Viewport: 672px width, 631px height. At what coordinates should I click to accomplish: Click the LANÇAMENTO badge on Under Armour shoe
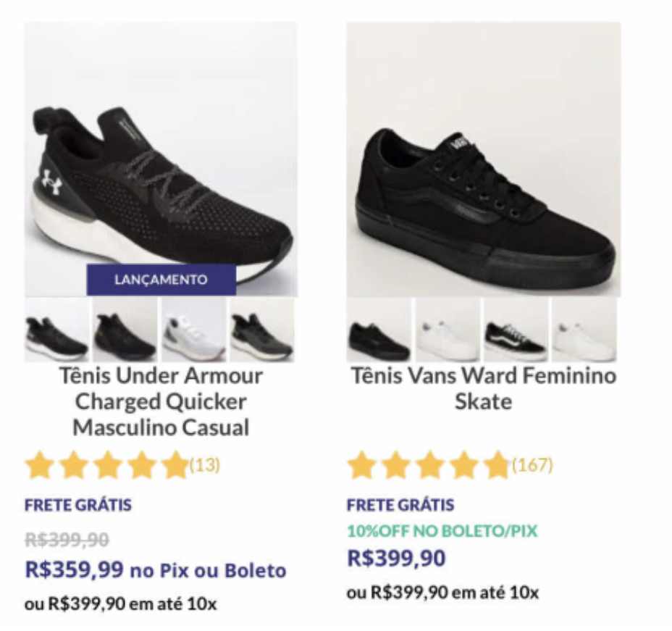(161, 280)
